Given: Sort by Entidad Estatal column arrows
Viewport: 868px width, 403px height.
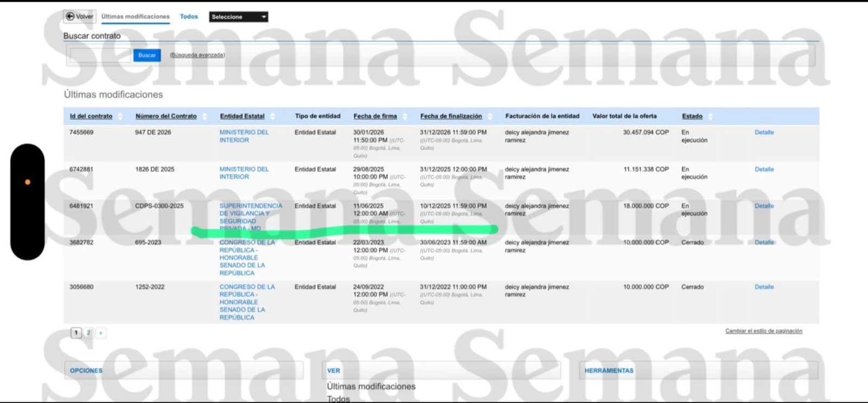Looking at the screenshot, I should pos(272,117).
